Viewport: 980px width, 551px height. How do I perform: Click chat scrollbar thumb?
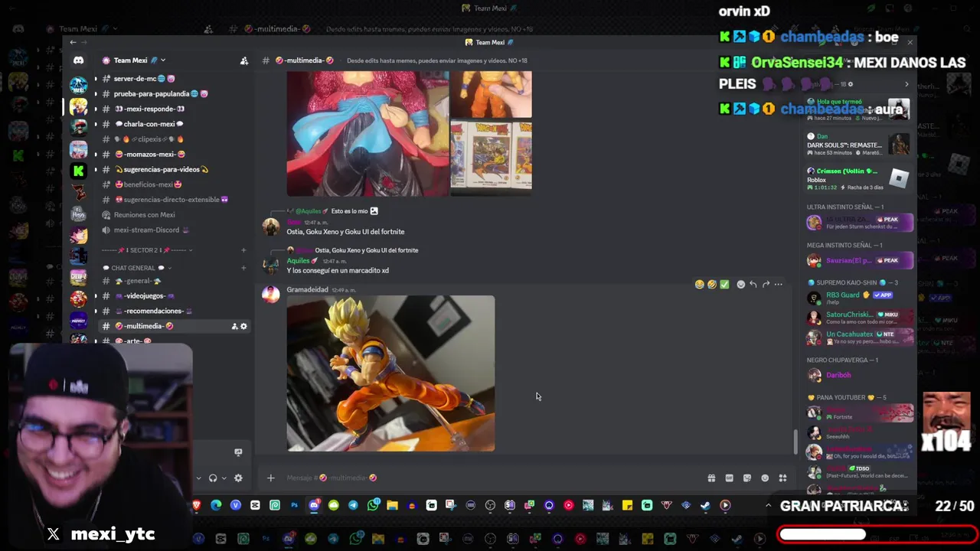point(795,442)
